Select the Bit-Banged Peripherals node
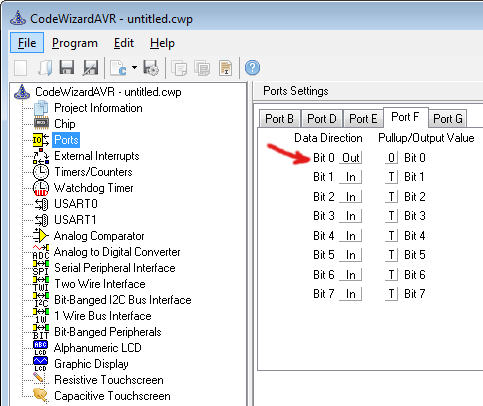The image size is (483, 406). [x=108, y=332]
